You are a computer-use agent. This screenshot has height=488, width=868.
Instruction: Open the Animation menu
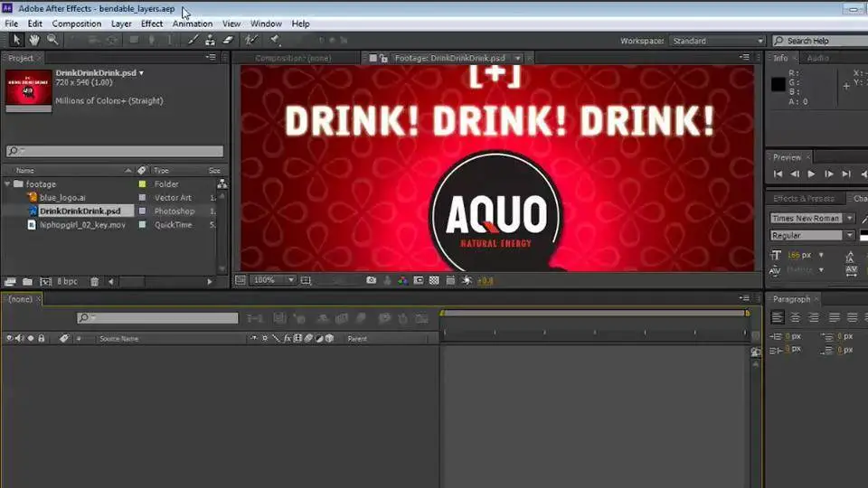coord(192,23)
